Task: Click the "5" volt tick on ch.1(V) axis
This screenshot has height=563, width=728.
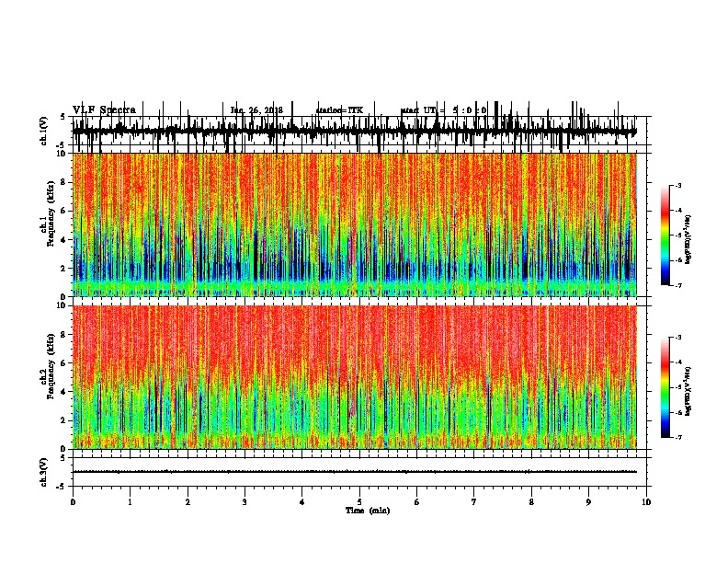Action: (x=63, y=117)
